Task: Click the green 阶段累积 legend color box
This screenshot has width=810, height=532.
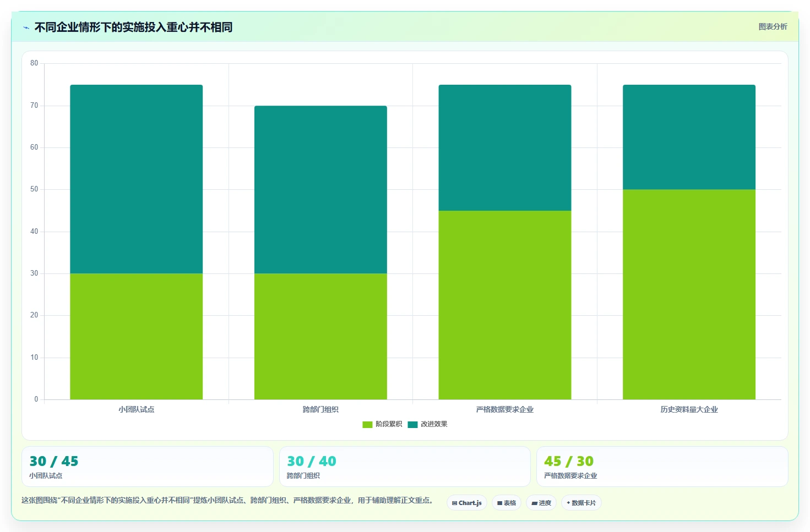Action: pos(367,424)
